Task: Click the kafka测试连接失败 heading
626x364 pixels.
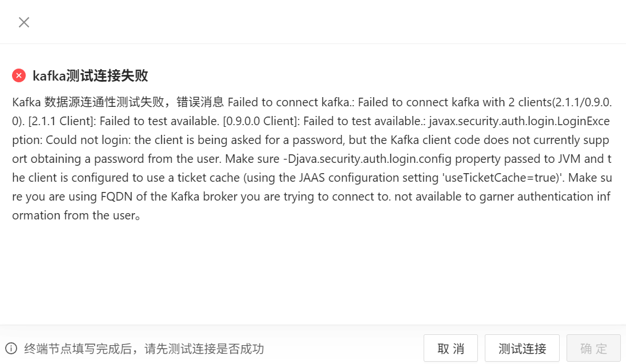Action: tap(90, 75)
